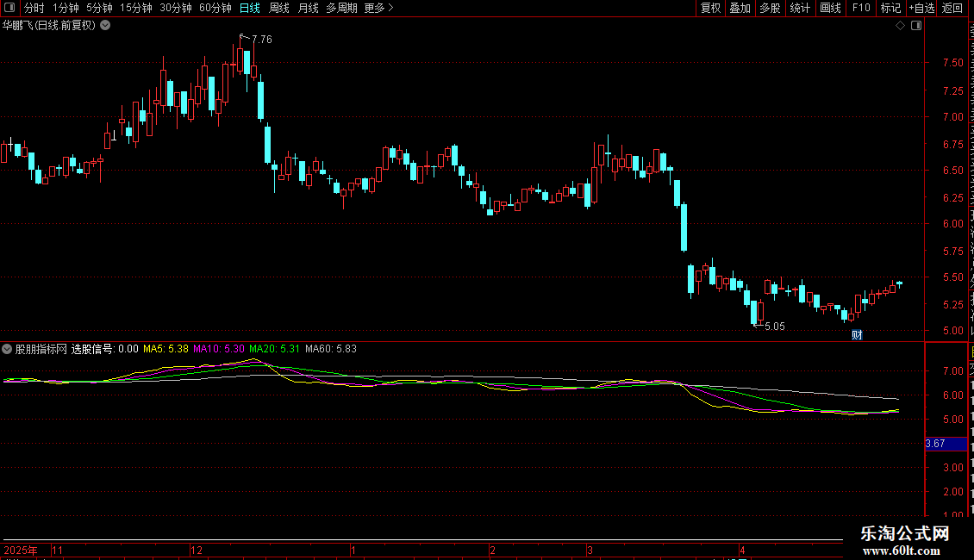
Task: Click the panel layout icon at top-left
Action: point(9,8)
